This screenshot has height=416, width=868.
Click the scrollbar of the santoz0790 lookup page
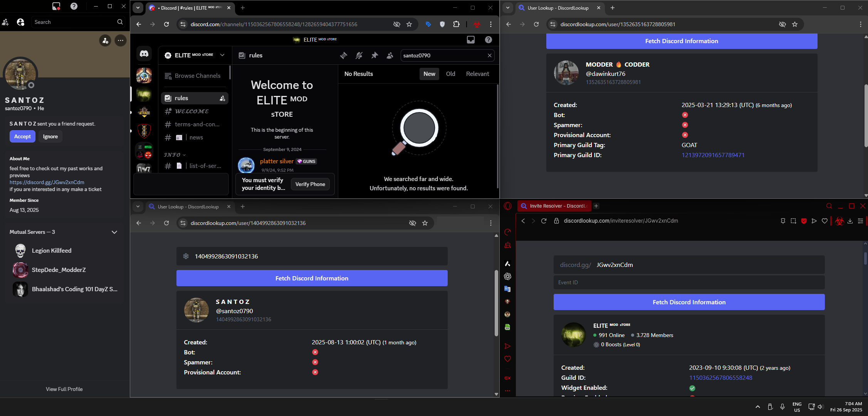coord(496,303)
